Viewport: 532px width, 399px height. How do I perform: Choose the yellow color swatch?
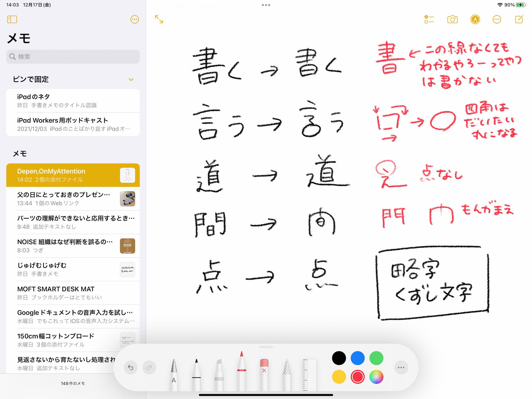click(339, 377)
